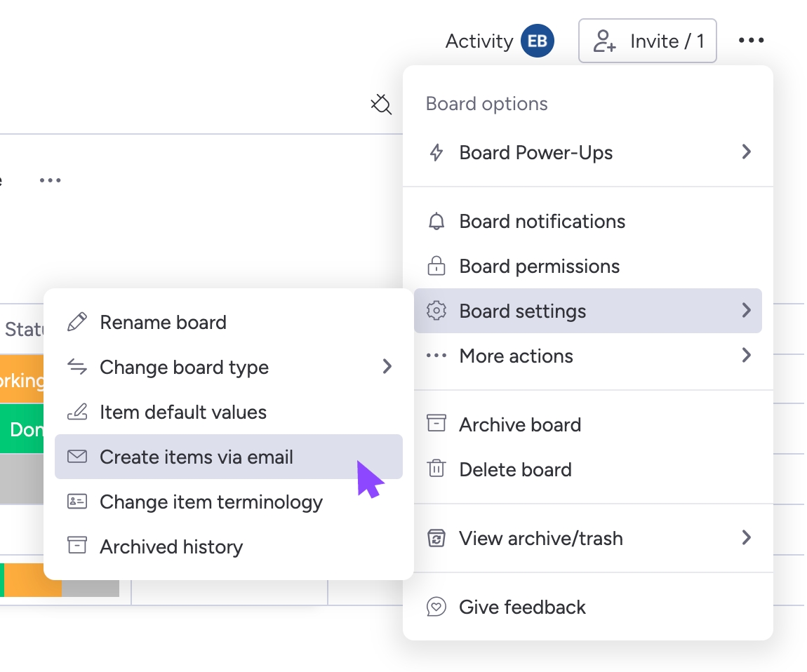
Task: Click the trash icon next to Delete board
Action: [436, 469]
